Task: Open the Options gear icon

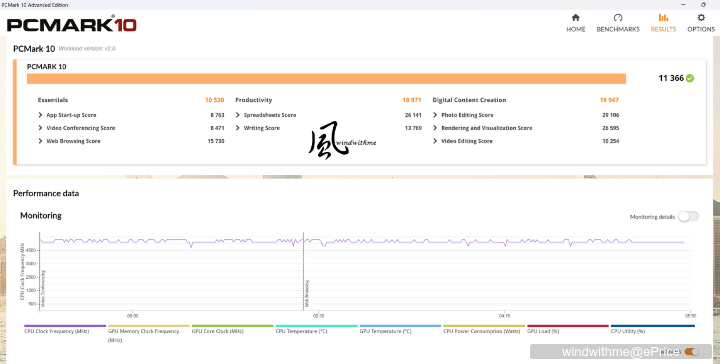Action: (x=701, y=18)
